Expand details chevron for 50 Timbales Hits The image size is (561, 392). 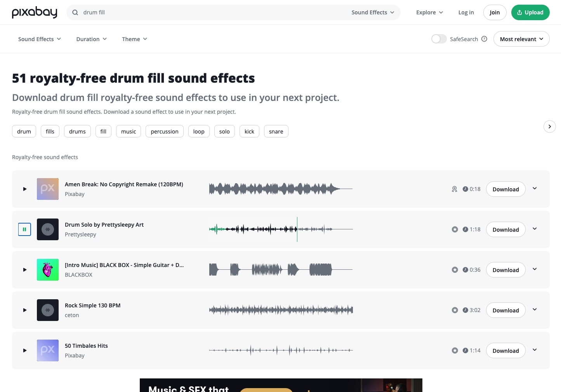535,350
